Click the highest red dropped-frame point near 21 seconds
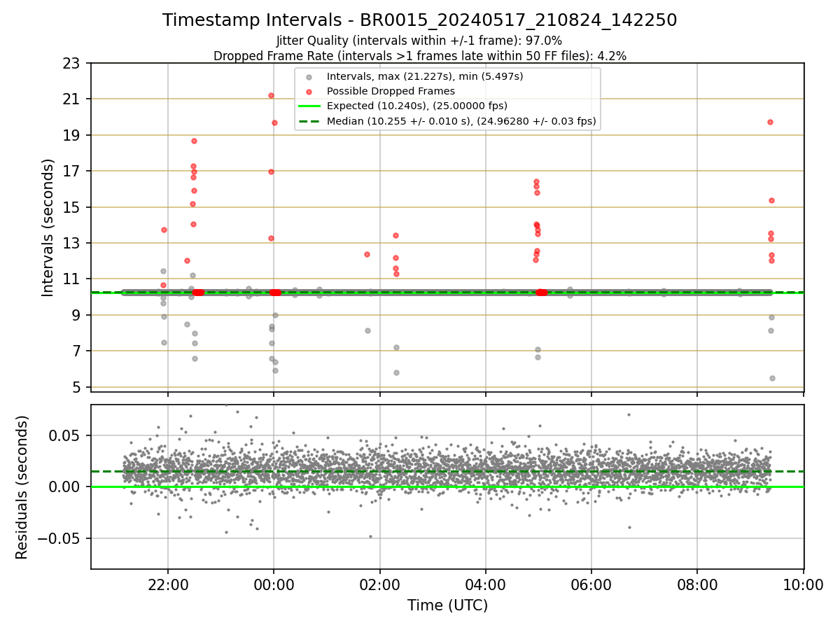This screenshot has height=630, width=840. (x=271, y=95)
